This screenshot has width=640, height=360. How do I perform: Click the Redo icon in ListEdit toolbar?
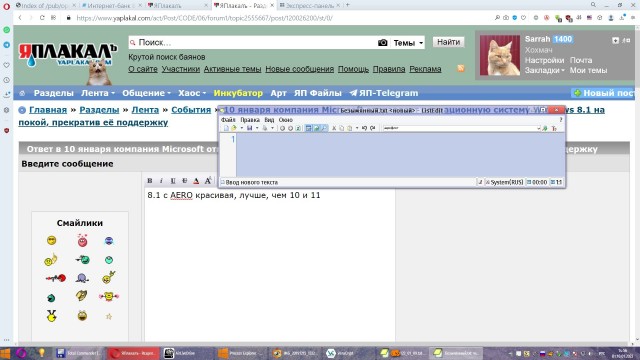pos(372,128)
